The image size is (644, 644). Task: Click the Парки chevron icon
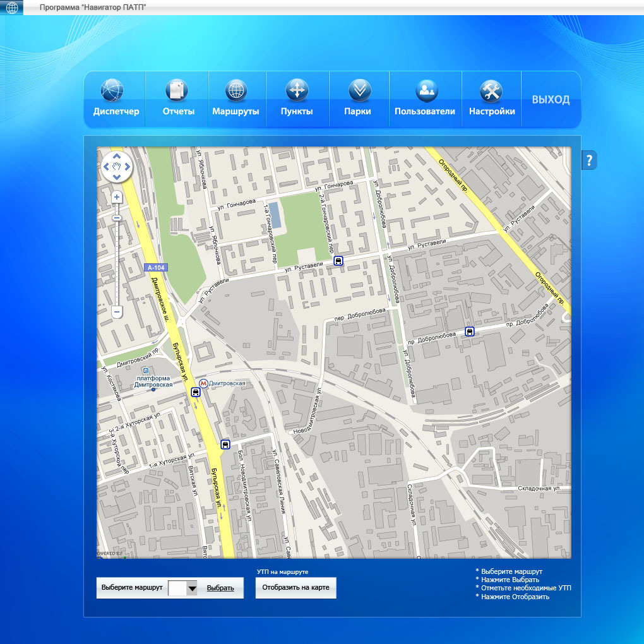[x=359, y=90]
